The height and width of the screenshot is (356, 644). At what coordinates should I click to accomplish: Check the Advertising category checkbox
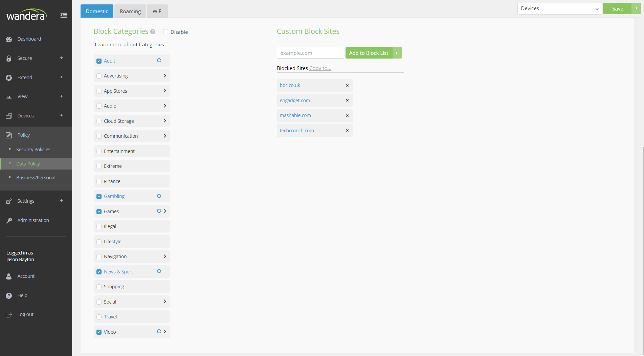point(99,76)
